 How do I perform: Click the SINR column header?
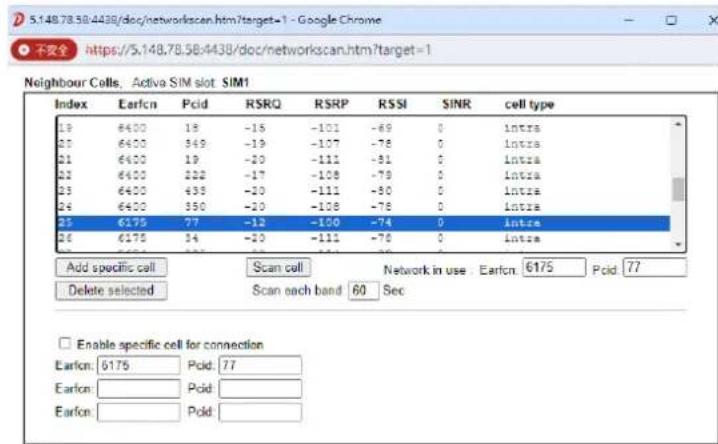(457, 104)
